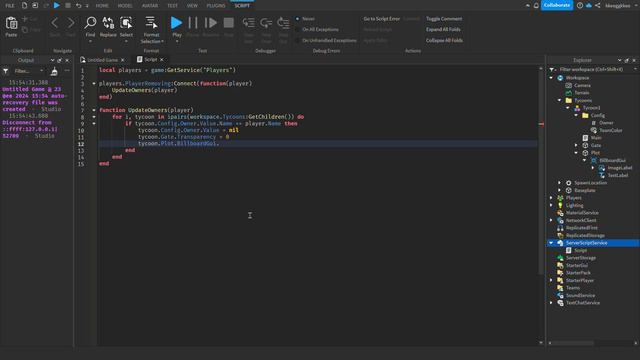Viewport: 640px width, 360px height.
Task: Click the Step Over debugger icon
Action: [266, 23]
